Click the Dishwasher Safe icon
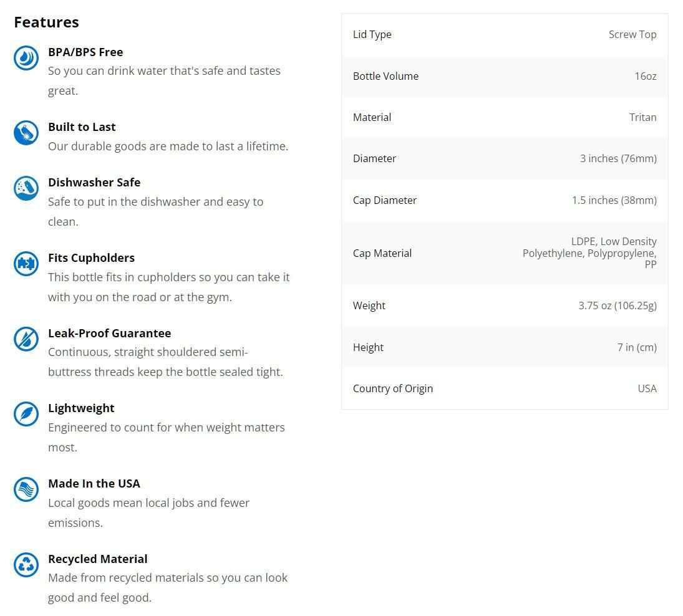 pos(26,188)
